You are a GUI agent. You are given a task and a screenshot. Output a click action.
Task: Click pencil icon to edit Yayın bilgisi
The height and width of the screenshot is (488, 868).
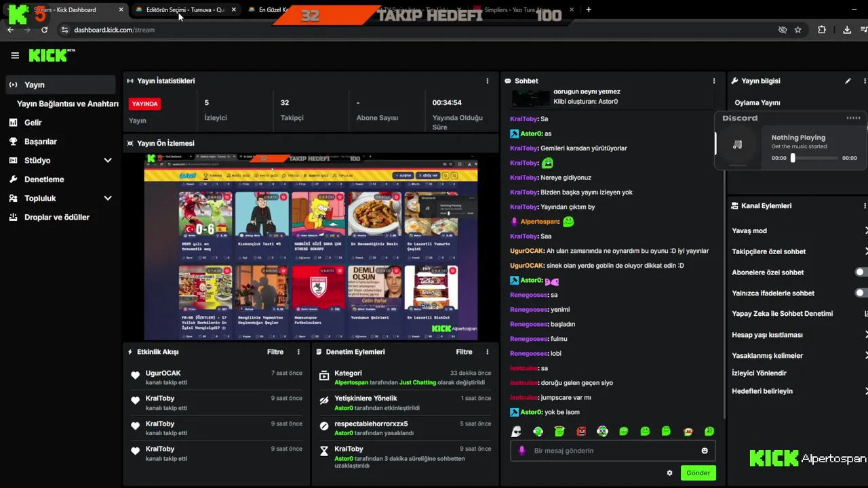point(848,81)
